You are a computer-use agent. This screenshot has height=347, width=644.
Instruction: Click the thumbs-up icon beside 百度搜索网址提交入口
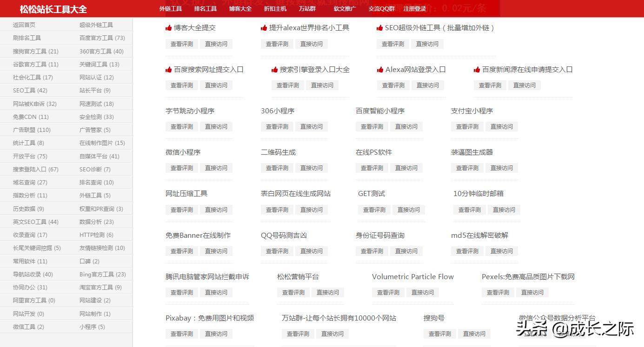click(x=169, y=69)
